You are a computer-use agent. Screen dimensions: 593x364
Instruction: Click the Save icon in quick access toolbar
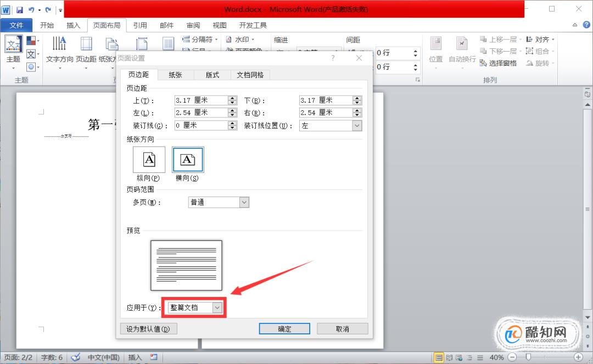[20, 10]
